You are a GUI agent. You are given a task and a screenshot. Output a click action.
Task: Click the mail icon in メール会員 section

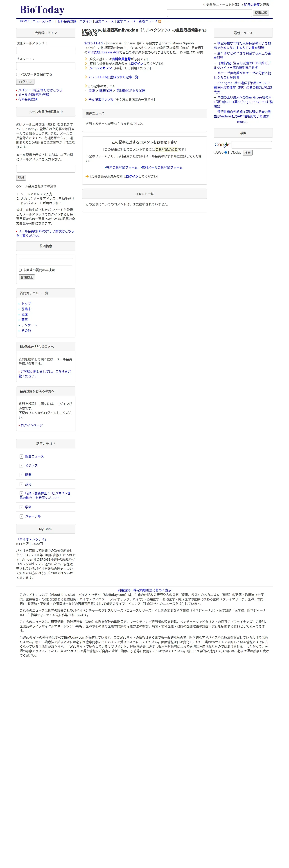point(19,125)
